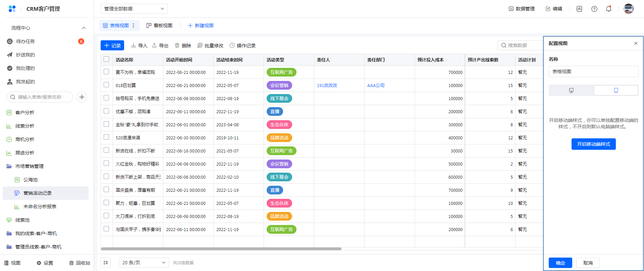644x271 pixels.
Task: Open the 管理全部数据 dropdown
Action: [x=134, y=9]
